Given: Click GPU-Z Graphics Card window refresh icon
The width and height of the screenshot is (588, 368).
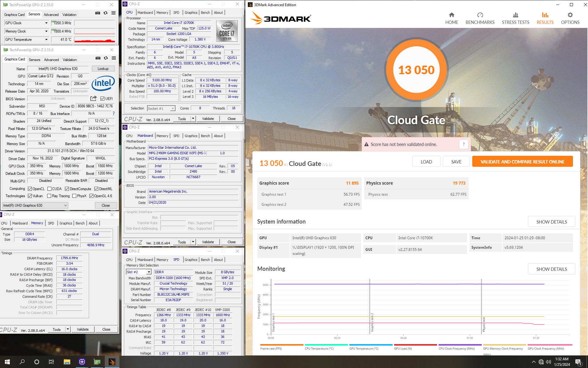Looking at the screenshot, I should (x=106, y=58).
